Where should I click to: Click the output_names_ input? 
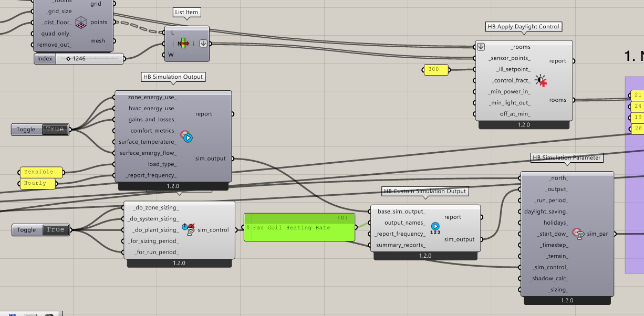405,223
